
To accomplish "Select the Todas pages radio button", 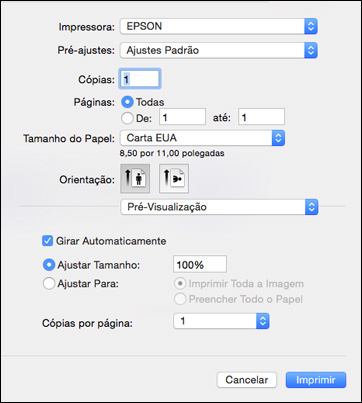I will pyautogui.click(x=127, y=102).
